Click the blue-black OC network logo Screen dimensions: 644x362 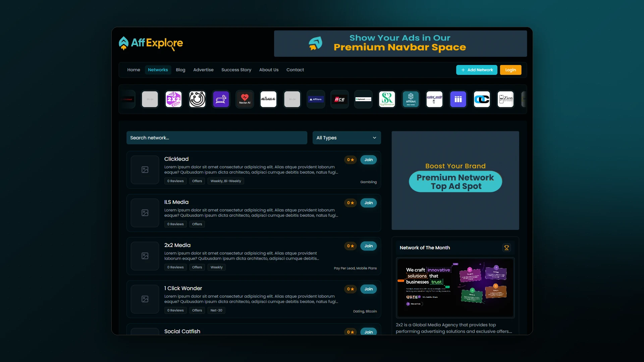point(482,99)
